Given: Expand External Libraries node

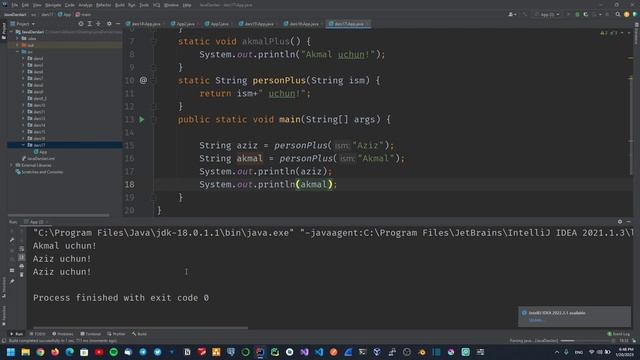Looking at the screenshot, I should pos(11,165).
